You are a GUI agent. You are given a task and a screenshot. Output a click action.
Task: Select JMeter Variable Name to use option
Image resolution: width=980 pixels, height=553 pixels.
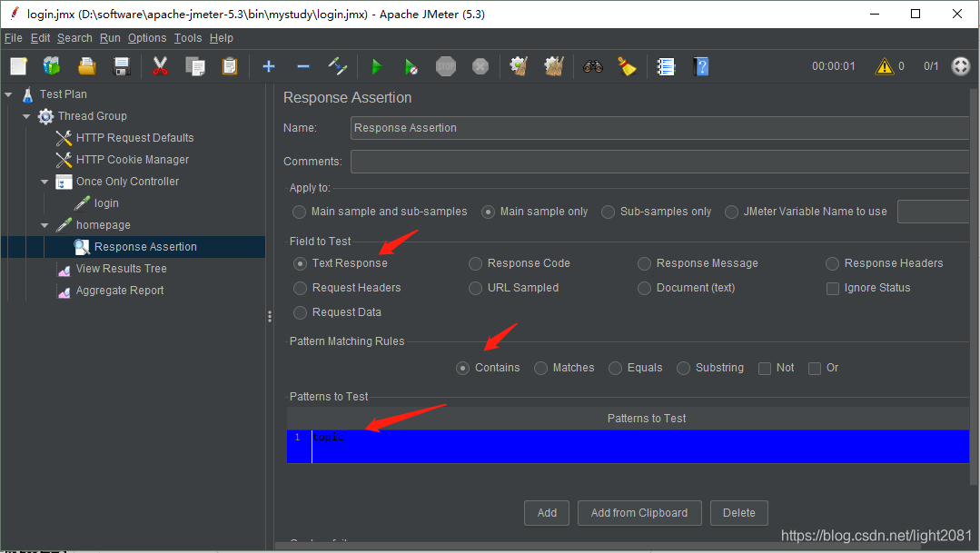(731, 212)
